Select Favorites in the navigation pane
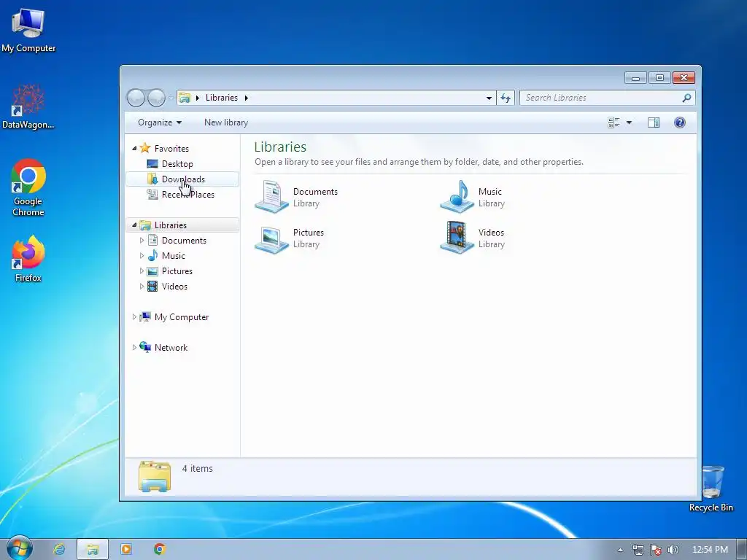The height and width of the screenshot is (560, 747). click(x=171, y=149)
